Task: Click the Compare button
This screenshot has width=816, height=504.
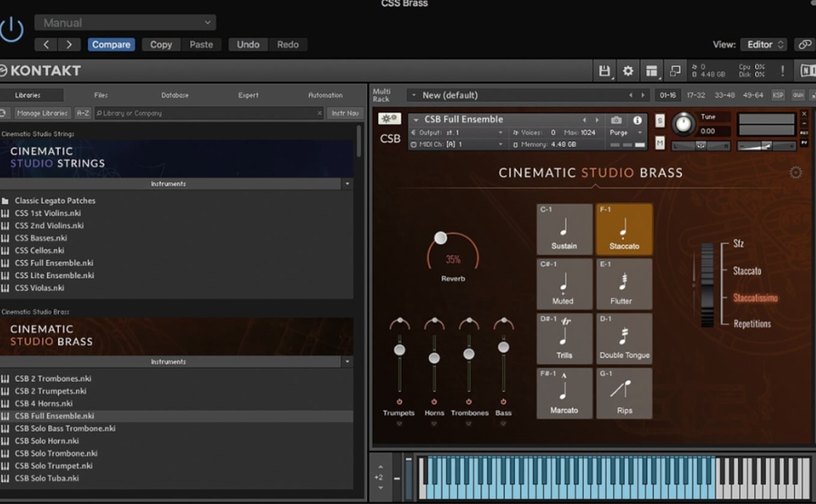Action: click(112, 44)
